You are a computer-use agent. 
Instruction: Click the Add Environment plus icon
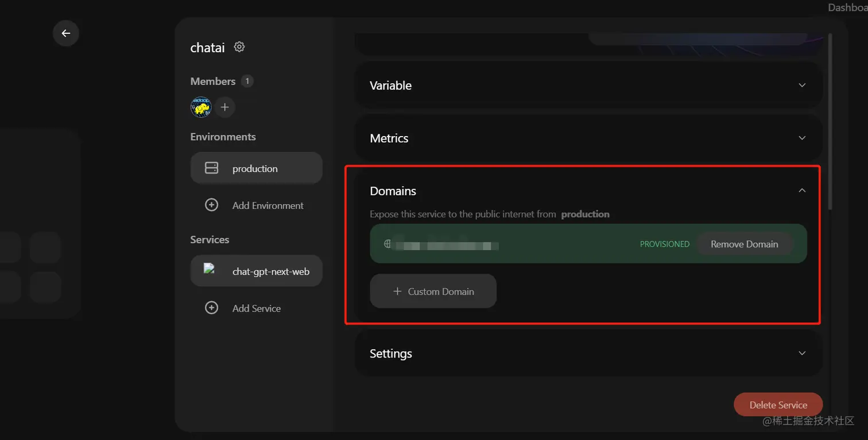[211, 205]
